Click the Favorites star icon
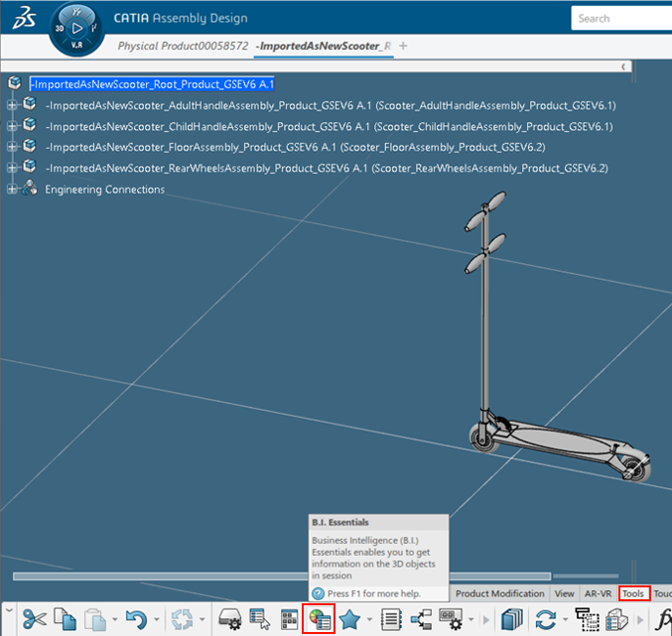This screenshot has height=636, width=672. [349, 619]
